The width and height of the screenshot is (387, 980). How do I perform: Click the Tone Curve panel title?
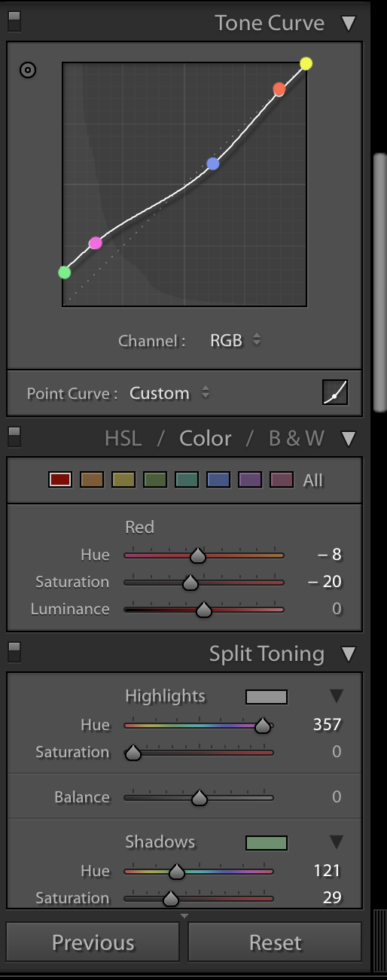tap(270, 23)
